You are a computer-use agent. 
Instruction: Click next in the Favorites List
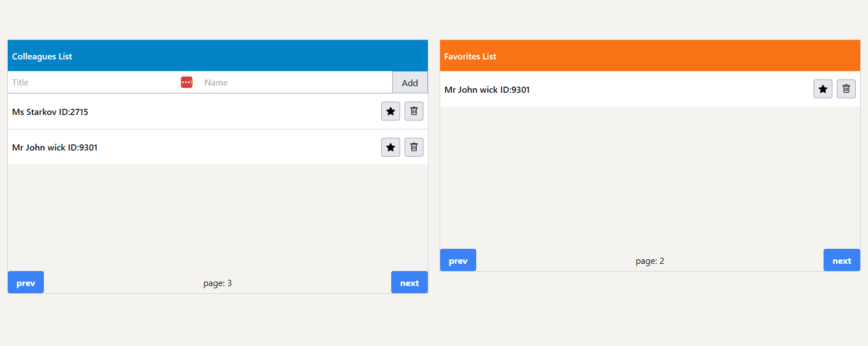tap(841, 260)
